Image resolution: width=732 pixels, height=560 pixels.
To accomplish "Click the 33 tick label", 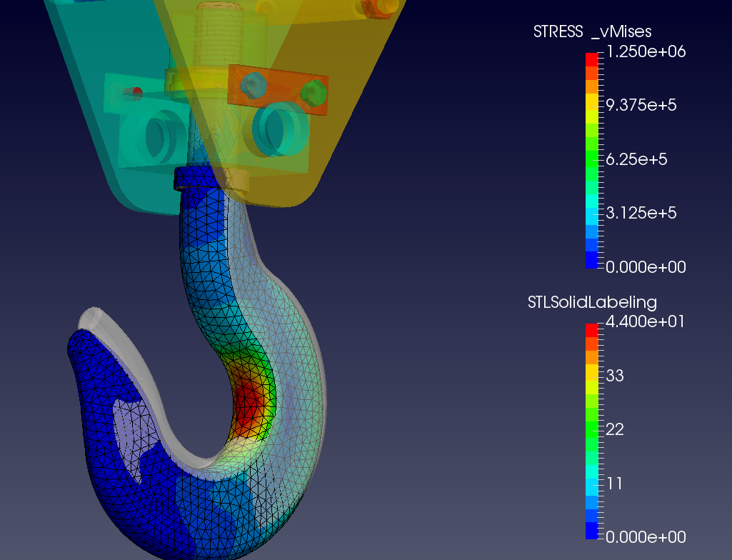I will coord(615,376).
